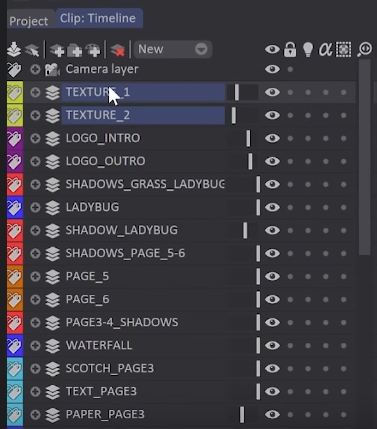The height and width of the screenshot is (429, 377).
Task: Toggle lock dot of Camera layer
Action: (290, 69)
